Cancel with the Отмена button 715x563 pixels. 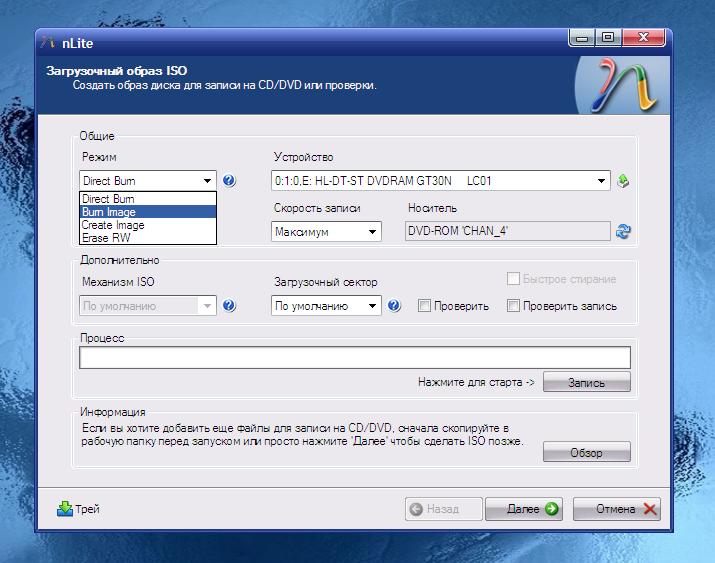pyautogui.click(x=617, y=509)
